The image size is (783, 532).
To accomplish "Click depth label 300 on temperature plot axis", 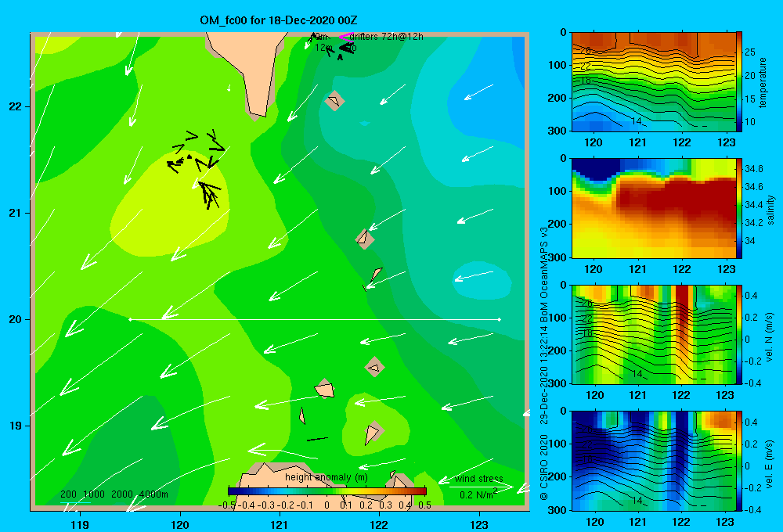I will click(557, 131).
